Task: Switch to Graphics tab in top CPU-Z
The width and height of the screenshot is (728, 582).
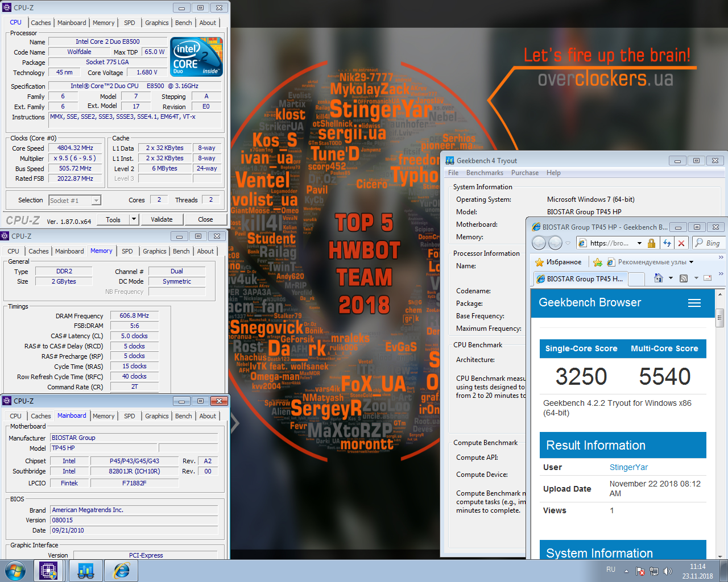Action: point(157,23)
